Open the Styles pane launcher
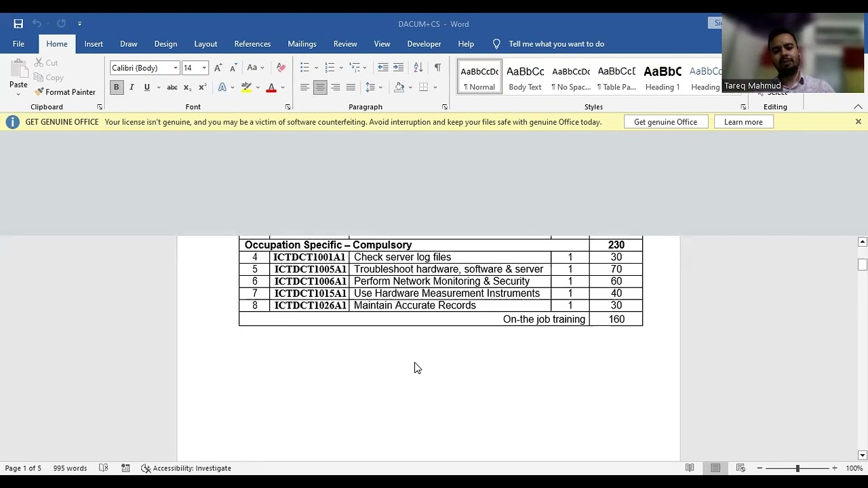This screenshot has width=868, height=488. tap(743, 107)
